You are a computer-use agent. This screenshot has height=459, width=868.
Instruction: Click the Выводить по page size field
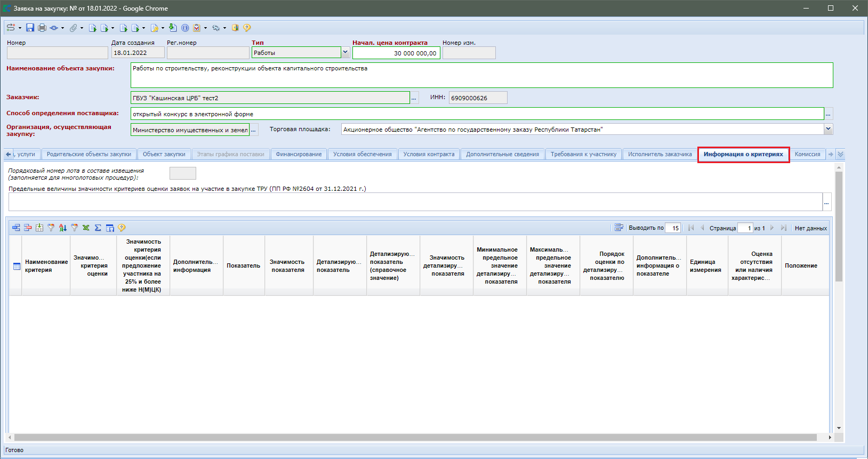point(673,228)
